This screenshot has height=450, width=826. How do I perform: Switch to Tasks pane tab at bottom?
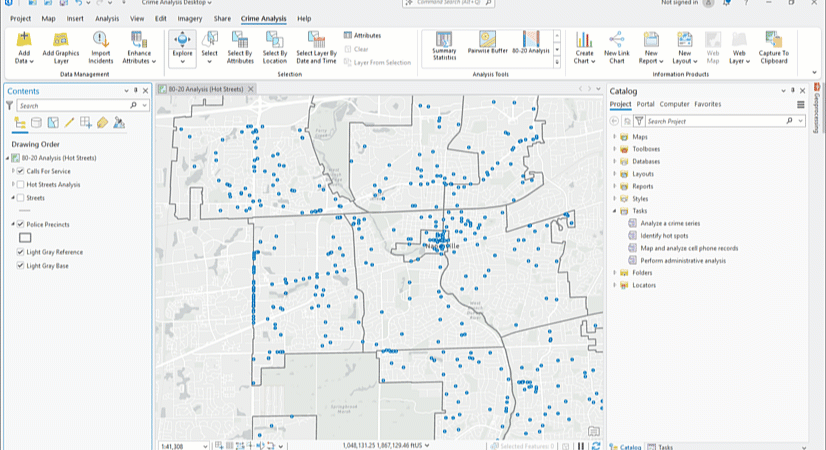(660, 446)
